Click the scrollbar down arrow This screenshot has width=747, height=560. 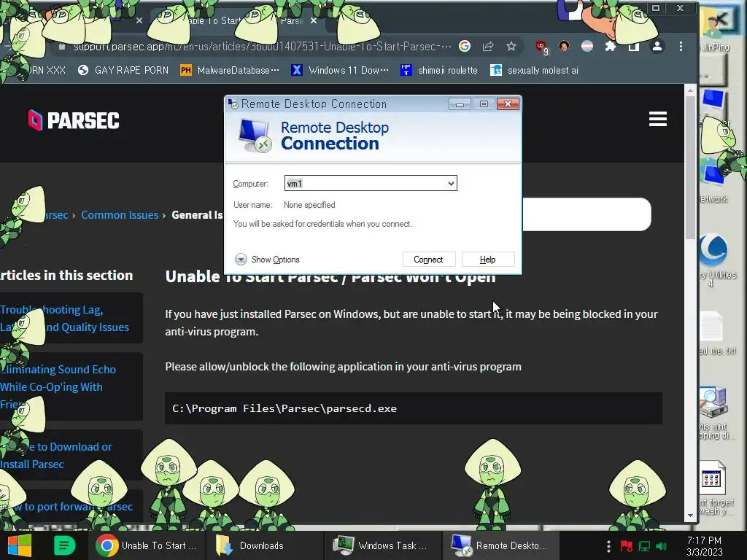pyautogui.click(x=690, y=516)
